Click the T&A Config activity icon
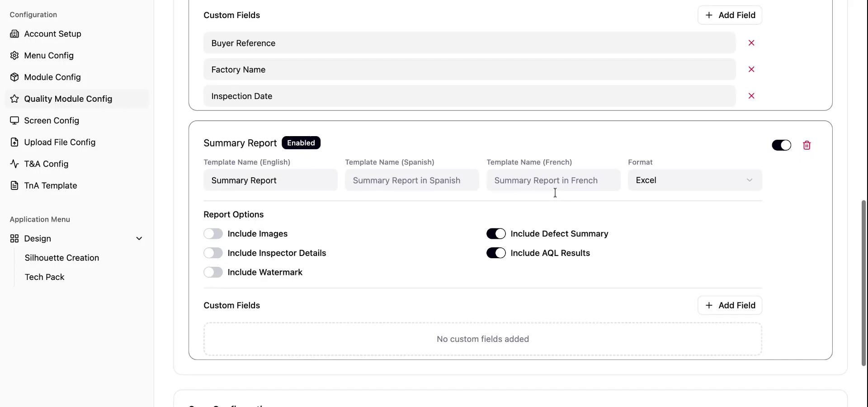 click(x=14, y=164)
